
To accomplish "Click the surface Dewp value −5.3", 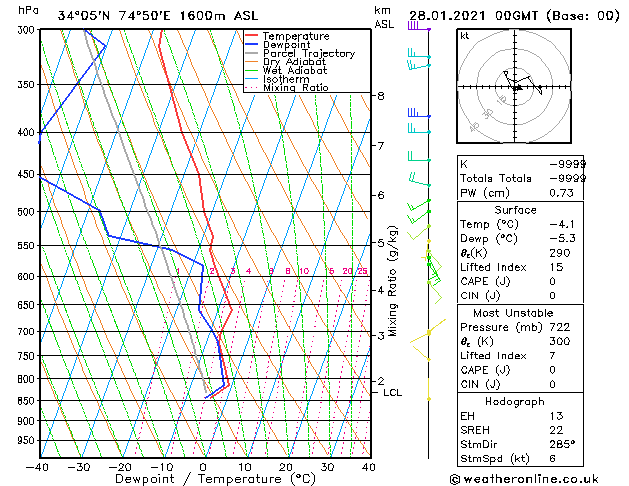I will click(562, 239).
